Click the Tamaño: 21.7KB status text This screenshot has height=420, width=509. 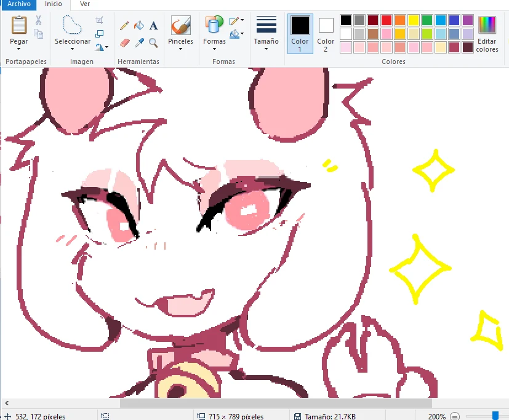pos(330,416)
